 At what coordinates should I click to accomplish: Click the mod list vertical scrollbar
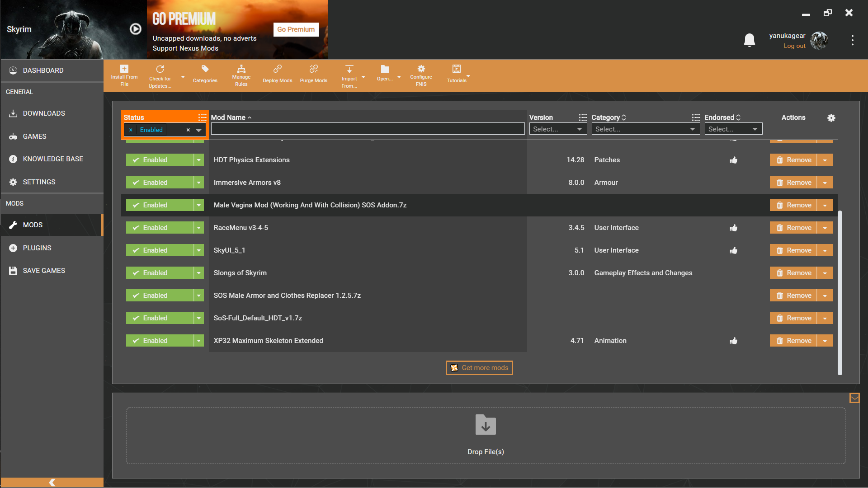pyautogui.click(x=840, y=293)
